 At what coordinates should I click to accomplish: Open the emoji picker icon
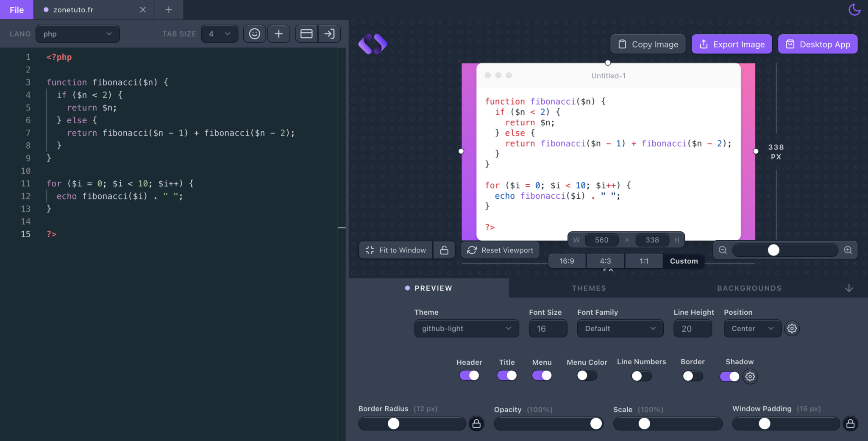click(x=254, y=33)
